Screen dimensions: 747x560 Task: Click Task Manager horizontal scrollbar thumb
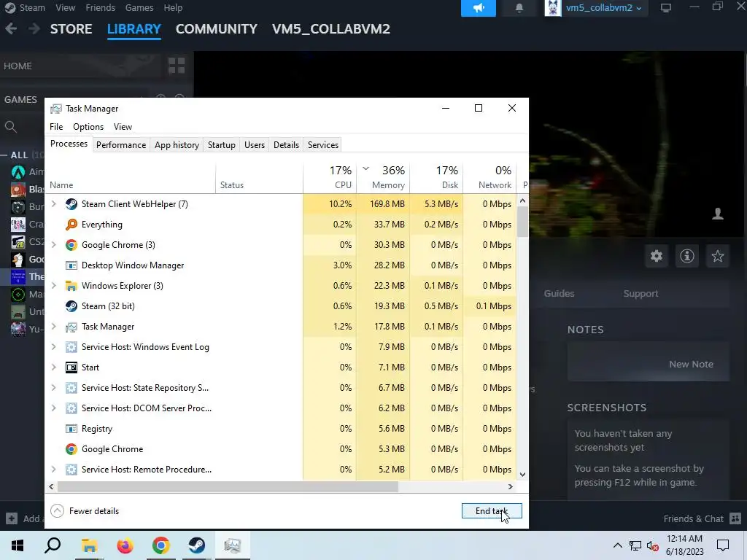coord(228,486)
